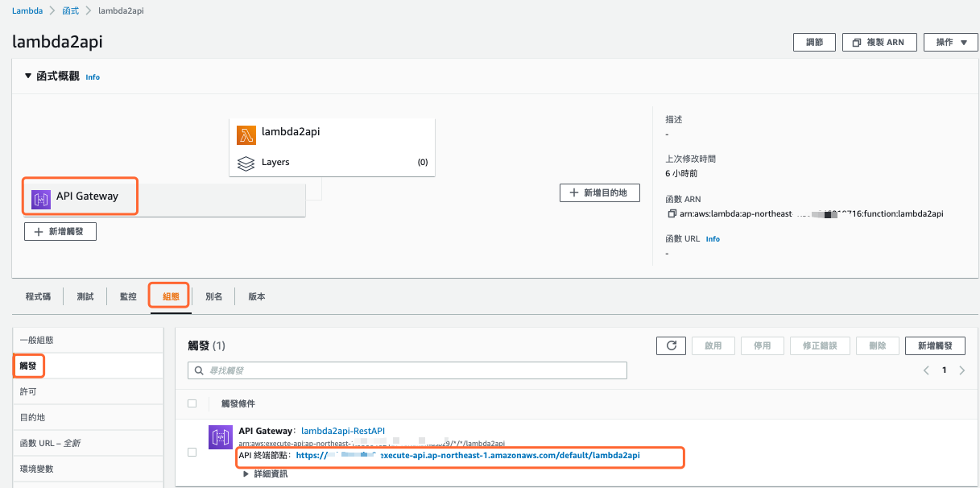
Task: Select 目的地 in the sidebar
Action: (88, 417)
